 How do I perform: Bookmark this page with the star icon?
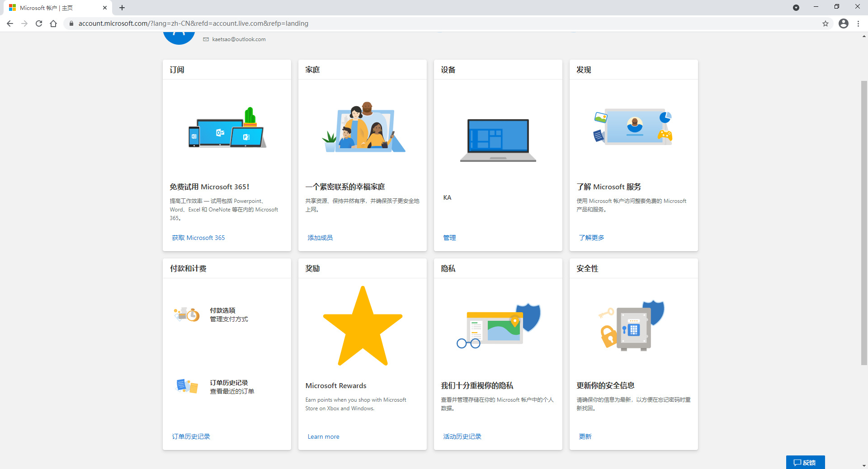pos(826,23)
